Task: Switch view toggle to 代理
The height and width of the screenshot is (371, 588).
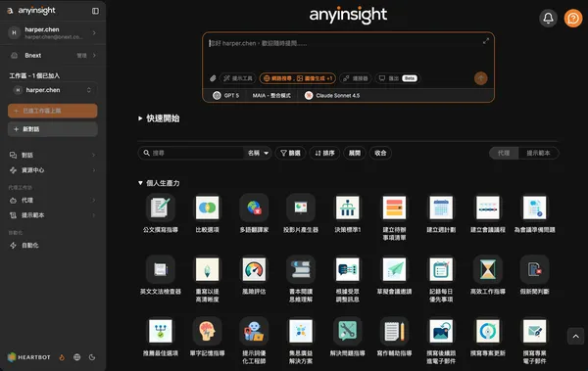Action: [x=504, y=153]
